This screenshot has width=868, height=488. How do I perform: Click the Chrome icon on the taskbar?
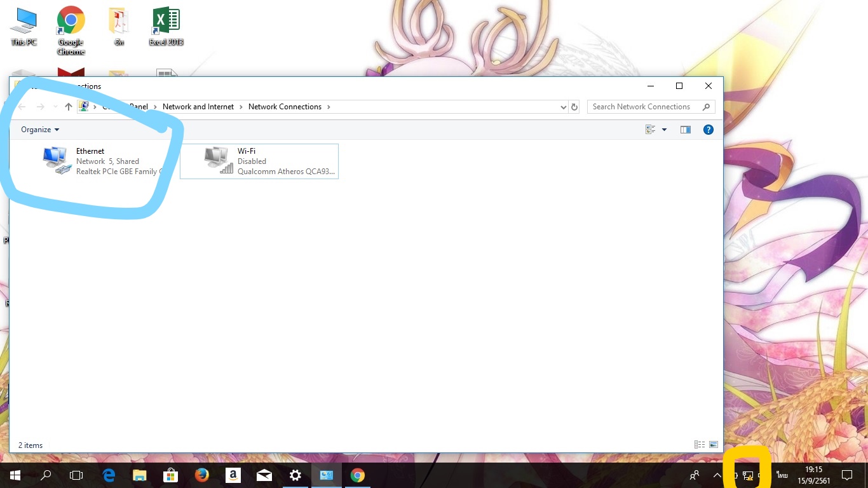point(358,475)
